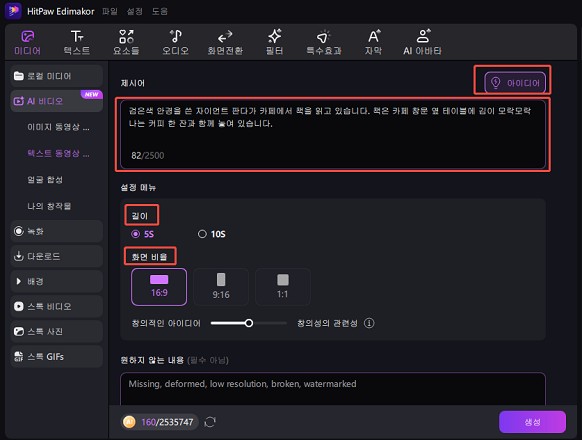The image size is (582, 440).
Task: Open the 필터 filters tab
Action: pyautogui.click(x=275, y=43)
